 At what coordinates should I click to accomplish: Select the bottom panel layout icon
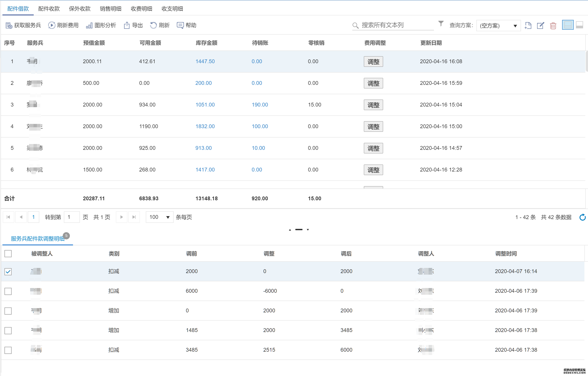[x=580, y=25]
